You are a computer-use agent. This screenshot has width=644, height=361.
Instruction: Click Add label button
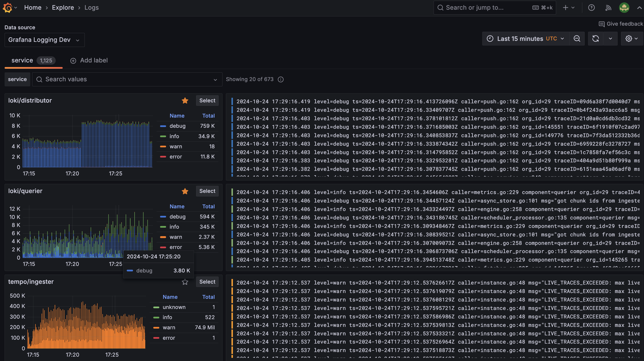pos(89,60)
